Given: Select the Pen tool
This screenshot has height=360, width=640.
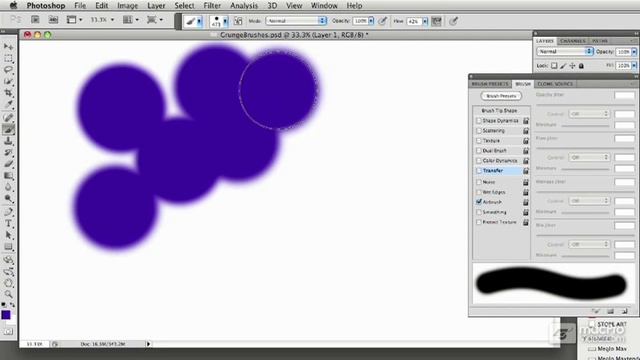Looking at the screenshot, I should pos(8,212).
